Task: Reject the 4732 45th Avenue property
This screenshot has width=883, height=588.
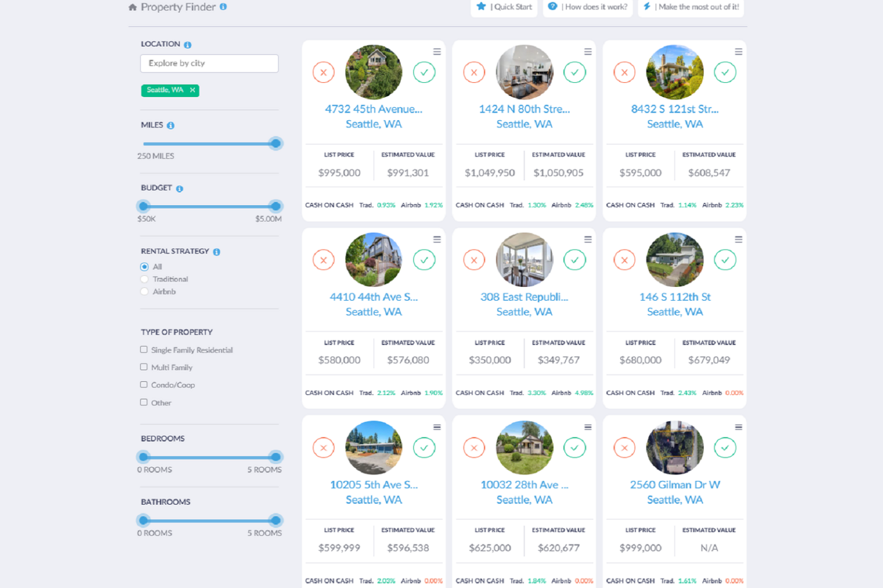Action: pyautogui.click(x=323, y=72)
